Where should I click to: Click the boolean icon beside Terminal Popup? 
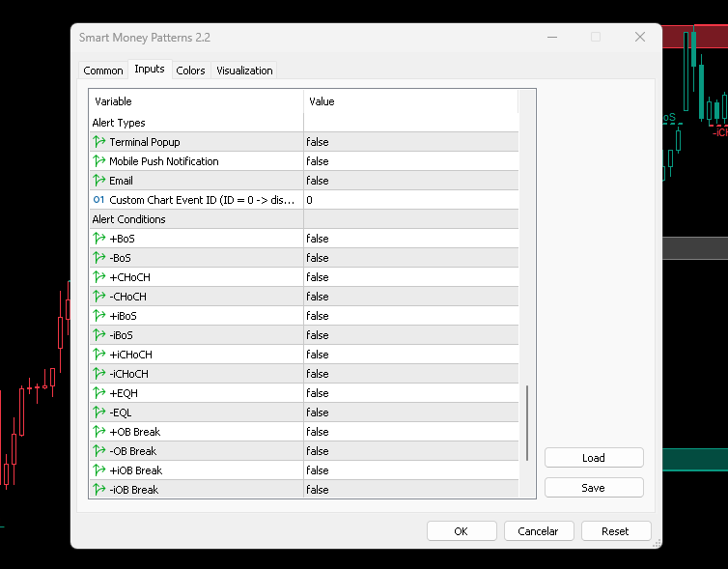click(98, 142)
